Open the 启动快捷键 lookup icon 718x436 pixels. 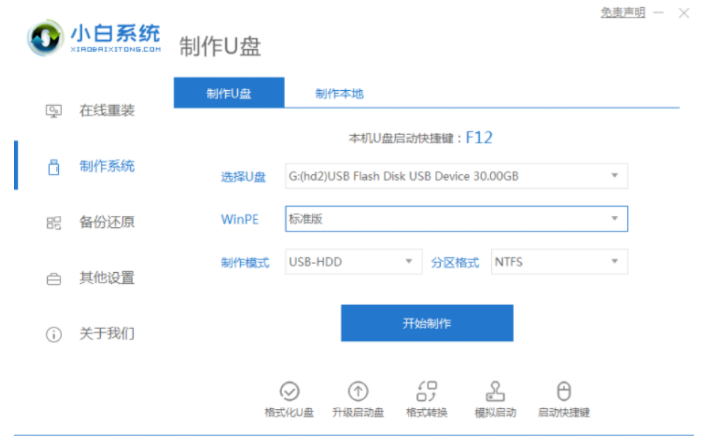(x=563, y=391)
